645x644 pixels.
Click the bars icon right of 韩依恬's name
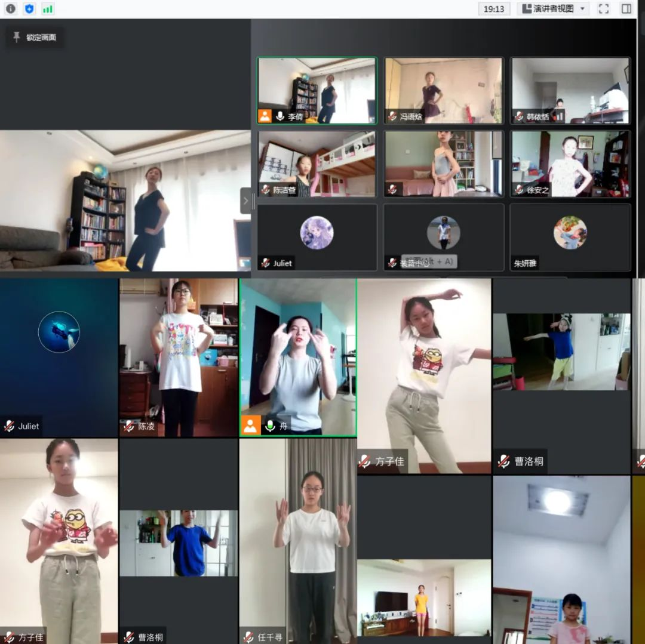point(558,116)
